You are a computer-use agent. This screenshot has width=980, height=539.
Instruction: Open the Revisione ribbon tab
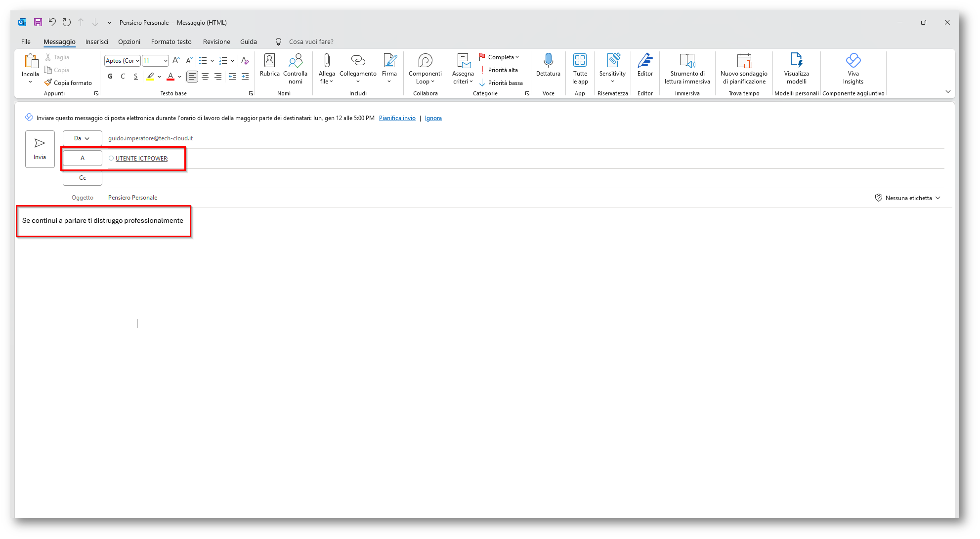click(216, 41)
